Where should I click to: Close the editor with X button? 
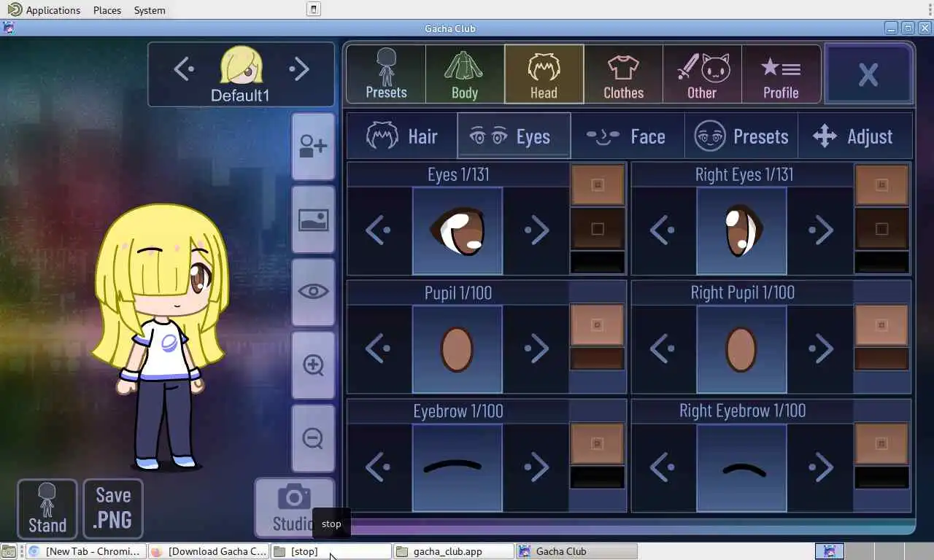pyautogui.click(x=868, y=74)
